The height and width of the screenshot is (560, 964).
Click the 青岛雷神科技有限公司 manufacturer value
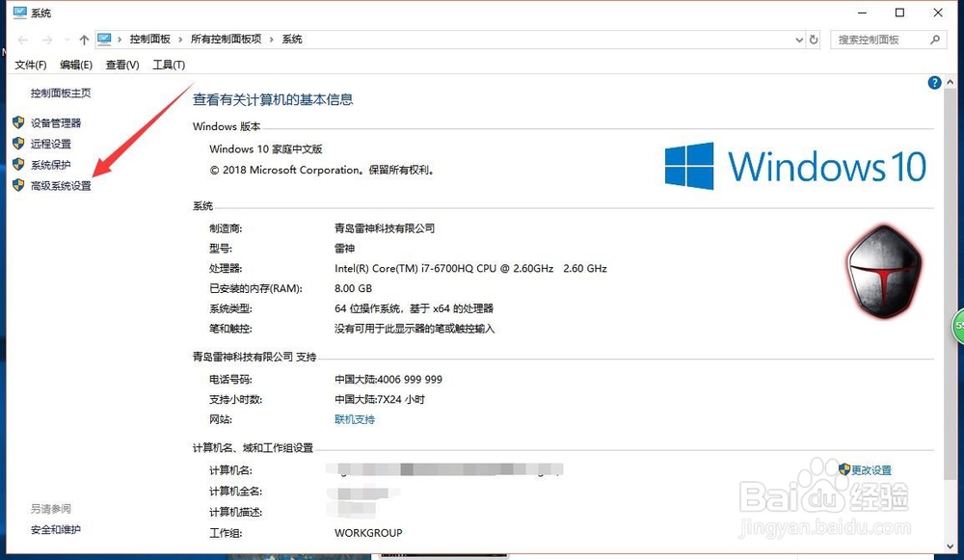(385, 228)
